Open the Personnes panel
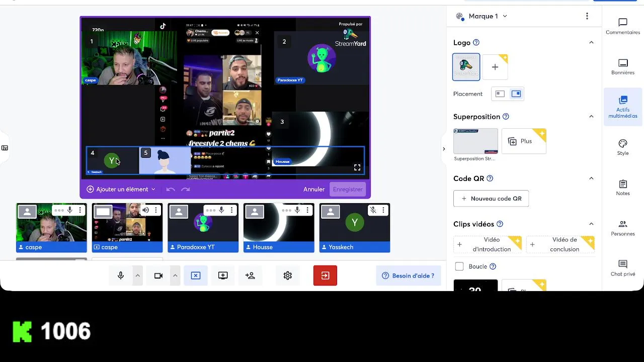This screenshot has height=362, width=644. click(x=623, y=228)
